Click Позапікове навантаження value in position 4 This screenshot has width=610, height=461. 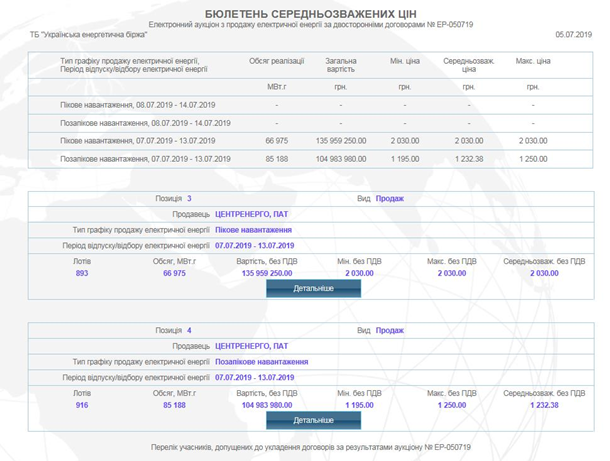click(x=261, y=362)
